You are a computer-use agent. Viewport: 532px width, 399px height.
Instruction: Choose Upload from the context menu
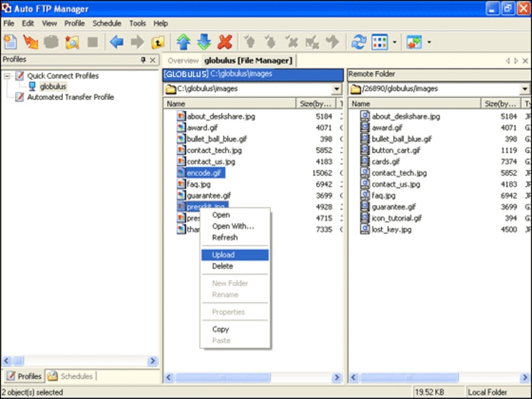(223, 255)
